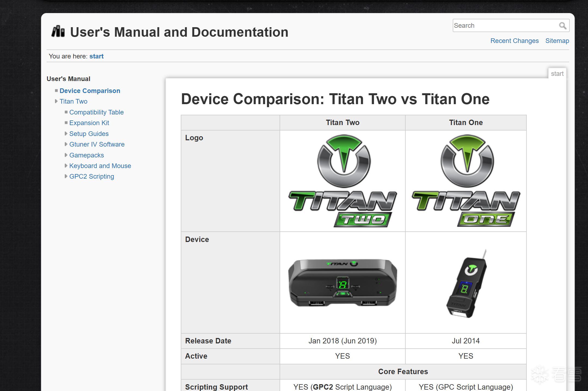Click the Titan Two device photo

[x=342, y=283]
